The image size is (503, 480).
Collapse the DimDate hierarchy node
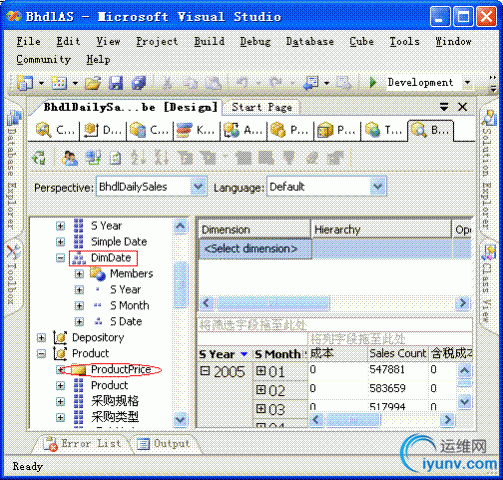[60, 258]
